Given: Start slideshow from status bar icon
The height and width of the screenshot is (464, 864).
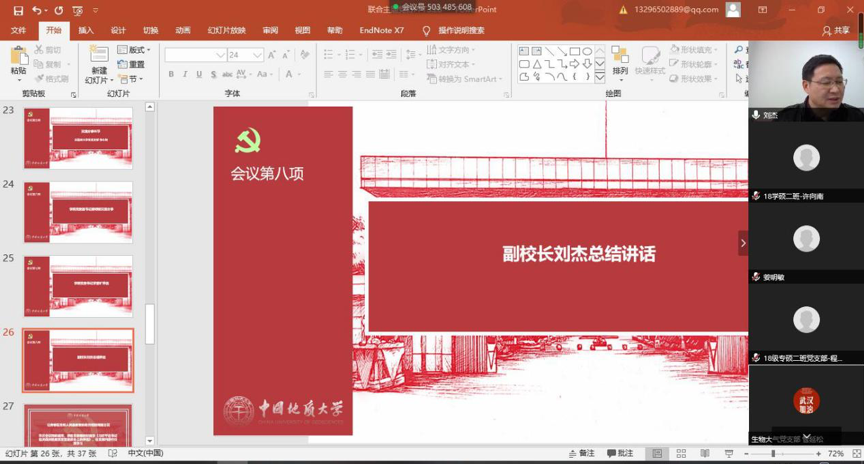Looking at the screenshot, I should click(728, 454).
